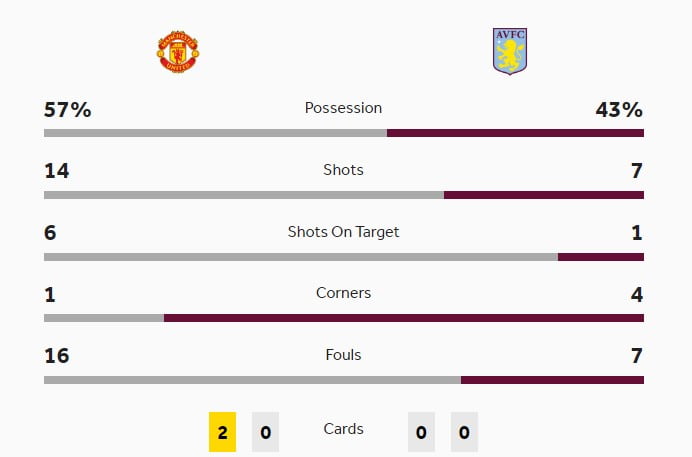
Task: Click the Fouls stat label
Action: pyautogui.click(x=343, y=355)
